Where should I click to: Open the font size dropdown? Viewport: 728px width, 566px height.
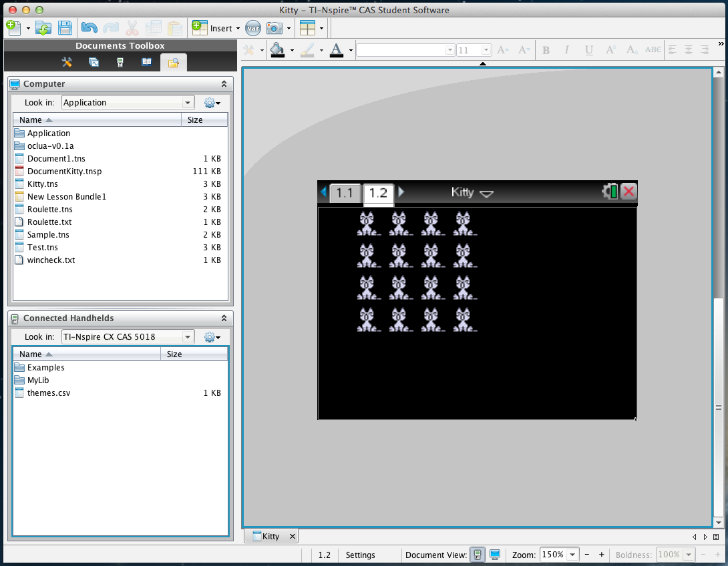[486, 50]
